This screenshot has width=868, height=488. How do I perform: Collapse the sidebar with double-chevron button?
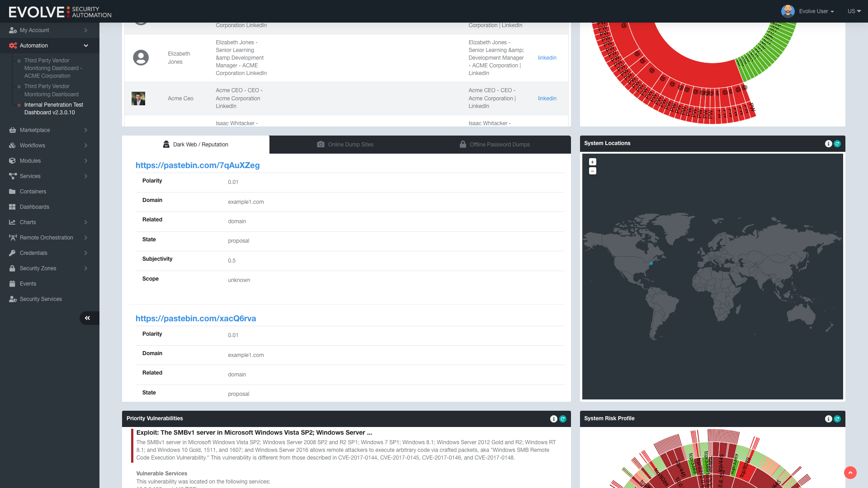pos(88,318)
